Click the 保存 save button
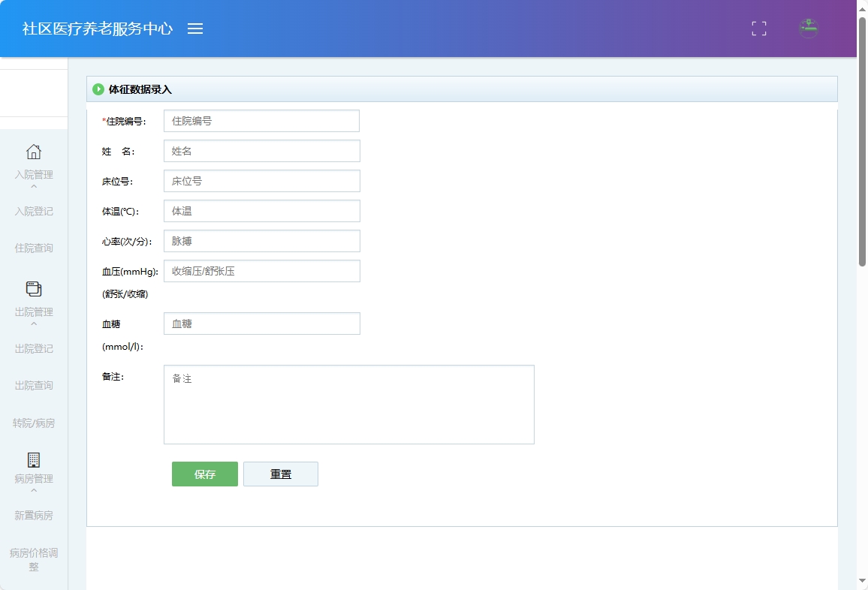 tap(204, 474)
